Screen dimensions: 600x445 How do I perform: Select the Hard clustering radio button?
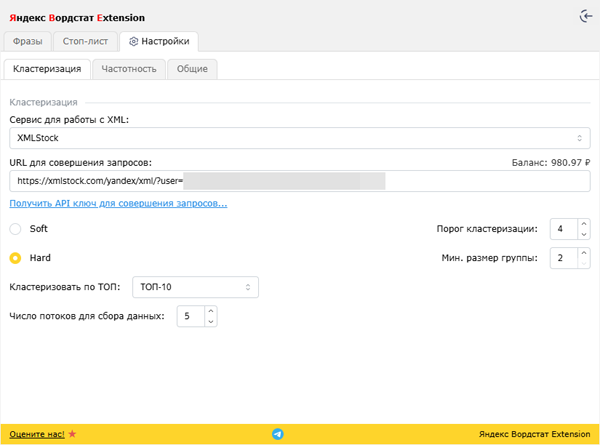[15, 258]
